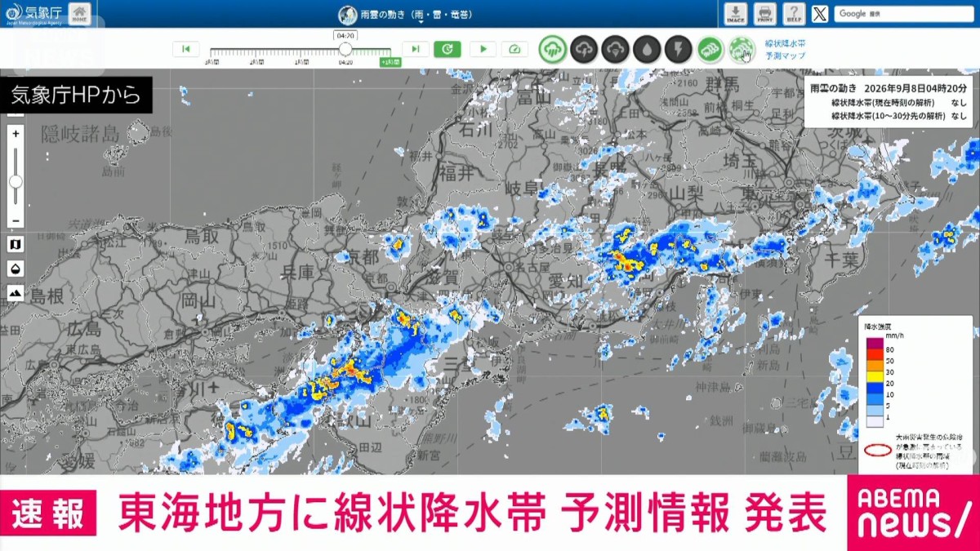Zoom out with the minus button
Viewport: 980px width, 551px height.
(x=16, y=220)
